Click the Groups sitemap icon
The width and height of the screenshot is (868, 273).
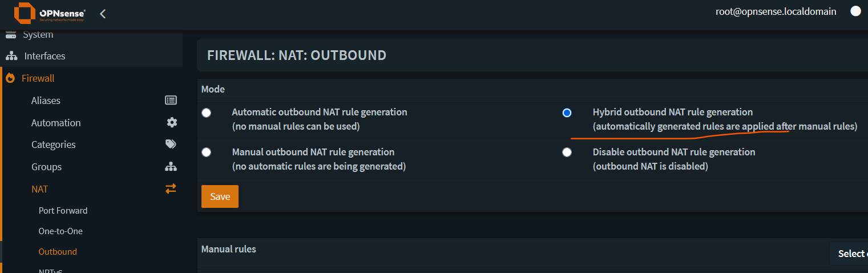pos(171,167)
